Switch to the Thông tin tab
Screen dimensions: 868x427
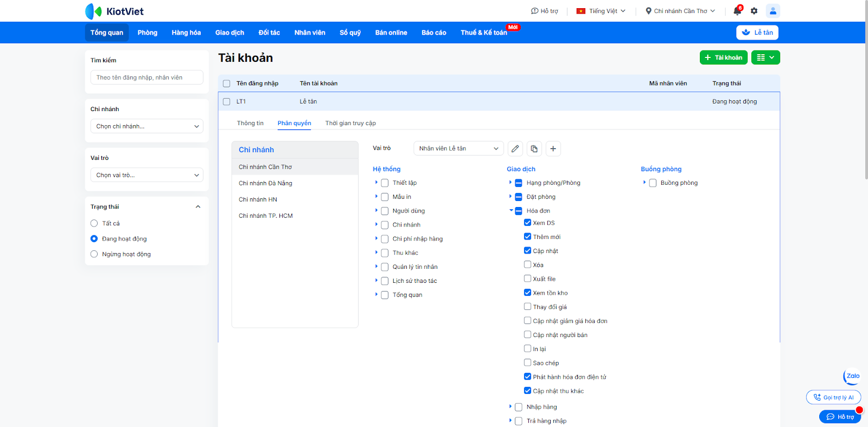(250, 123)
